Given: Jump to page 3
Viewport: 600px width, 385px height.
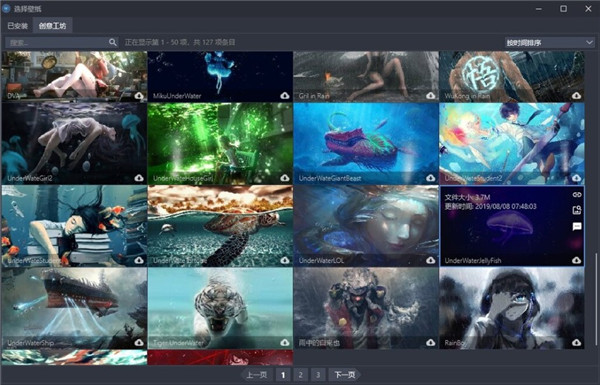Looking at the screenshot, I should pyautogui.click(x=318, y=375).
